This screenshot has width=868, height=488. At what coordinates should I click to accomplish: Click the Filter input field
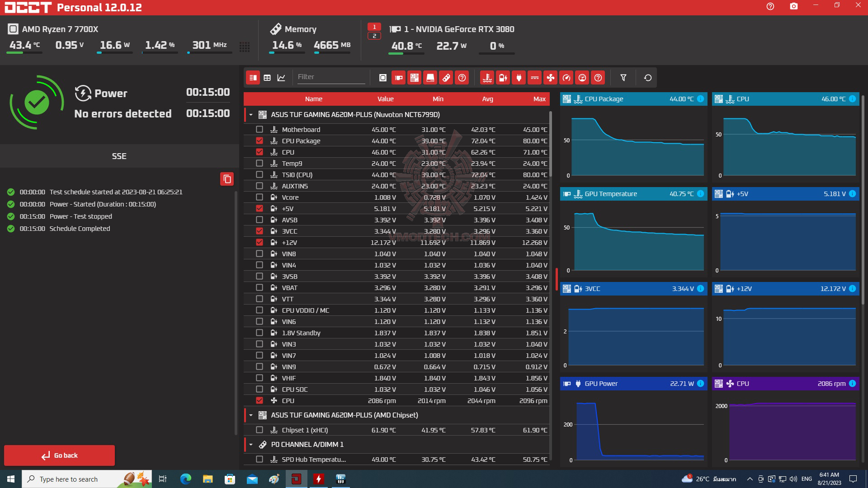tap(331, 77)
